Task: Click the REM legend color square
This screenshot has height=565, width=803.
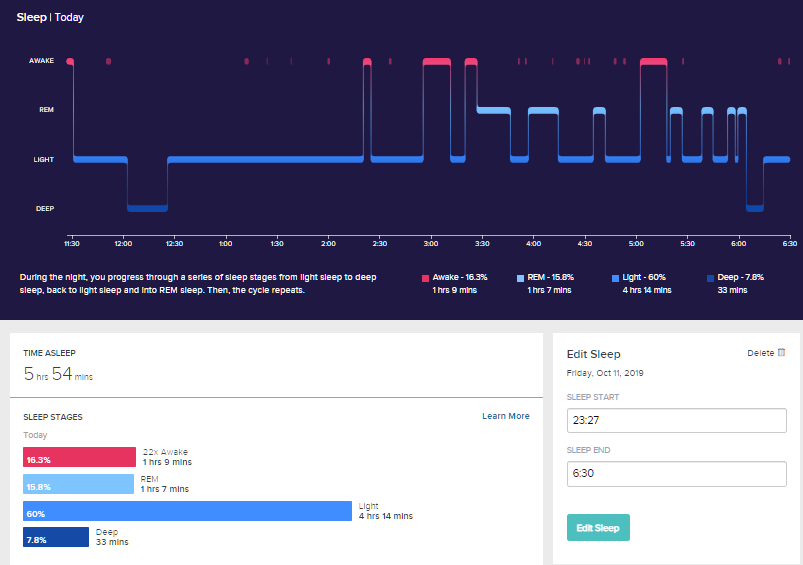Action: (520, 277)
